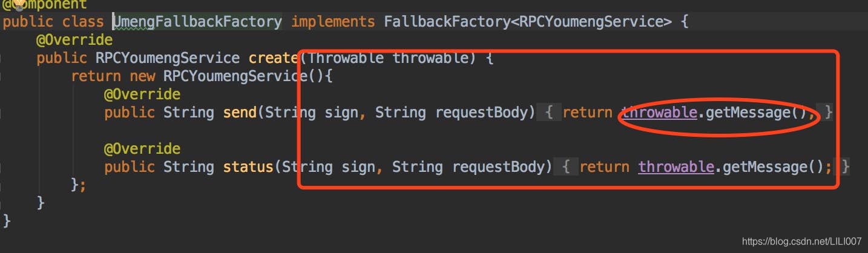
Task: Click the circled throwable variable in send
Action: pyautogui.click(x=659, y=113)
